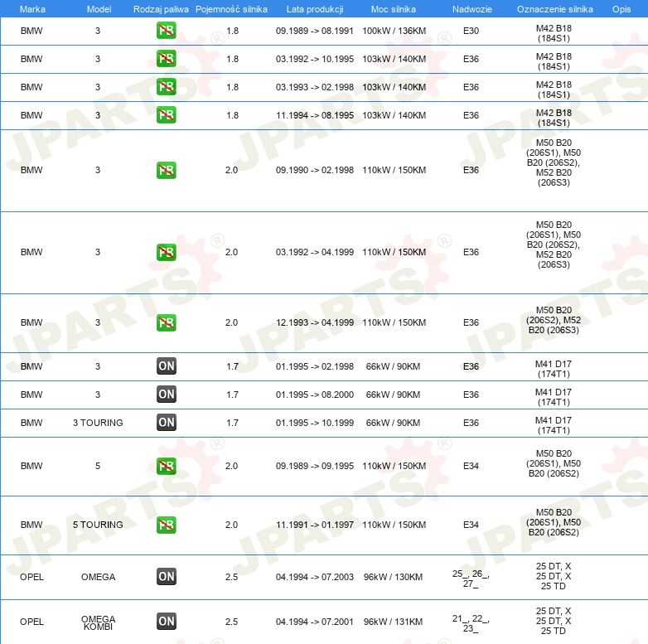Click the ON icon in 01.1995 -> 08.2000 row

pyautogui.click(x=166, y=394)
